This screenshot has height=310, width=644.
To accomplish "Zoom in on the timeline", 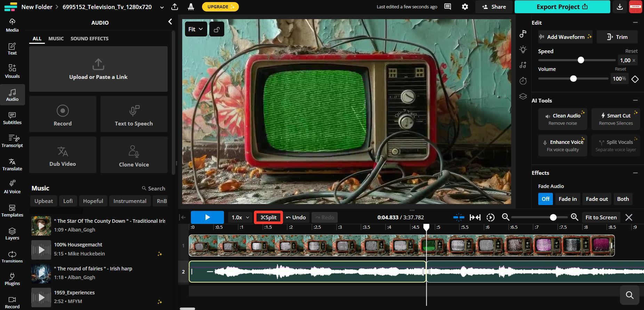I will pos(574,217).
